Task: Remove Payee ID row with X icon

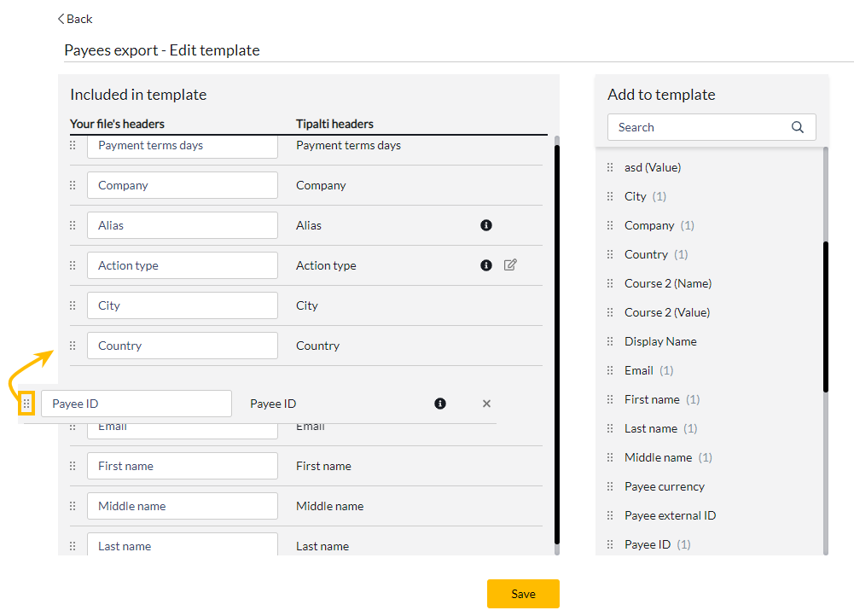Action: pos(486,404)
